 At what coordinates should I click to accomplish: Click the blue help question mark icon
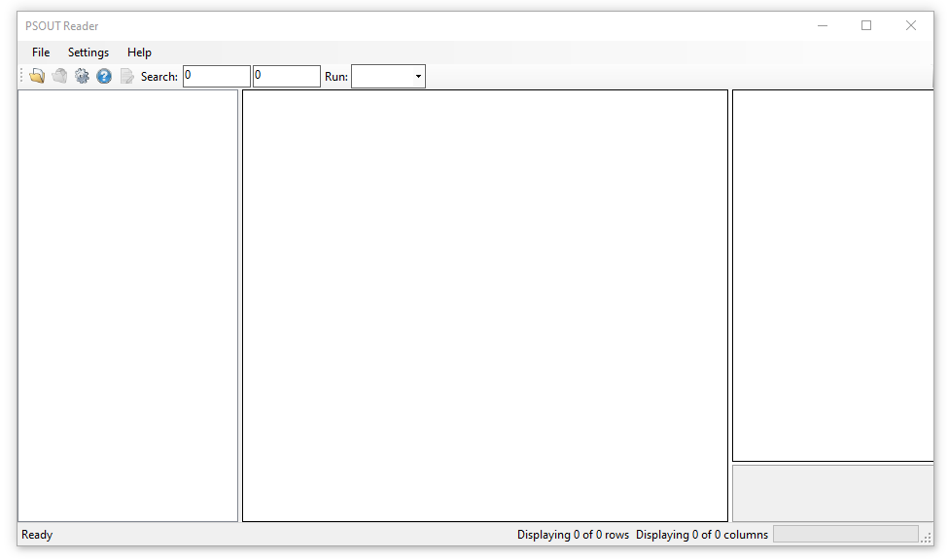tap(104, 76)
